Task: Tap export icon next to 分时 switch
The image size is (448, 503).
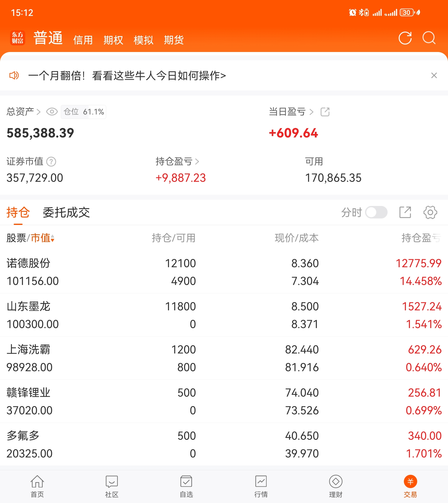Action: [405, 212]
